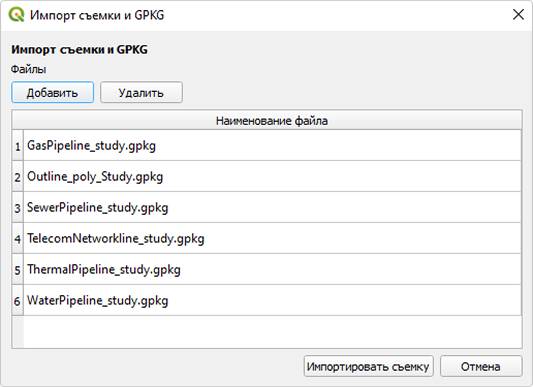The image size is (533, 387).
Task: Select SewerPipeline_study.gpkg file row
Action: pos(272,207)
